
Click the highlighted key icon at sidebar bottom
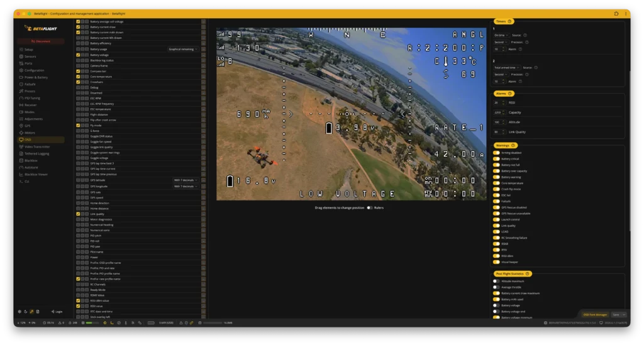pyautogui.click(x=31, y=311)
